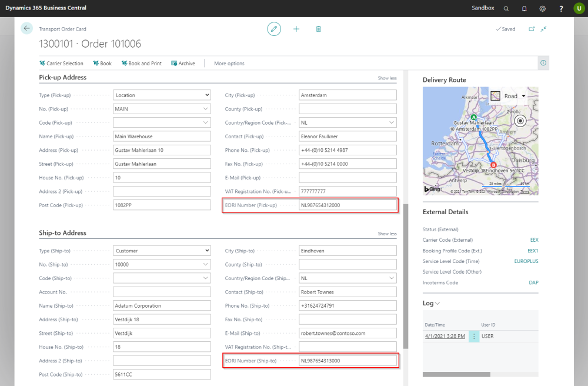Click Show less in Pick-up Address

pos(387,78)
